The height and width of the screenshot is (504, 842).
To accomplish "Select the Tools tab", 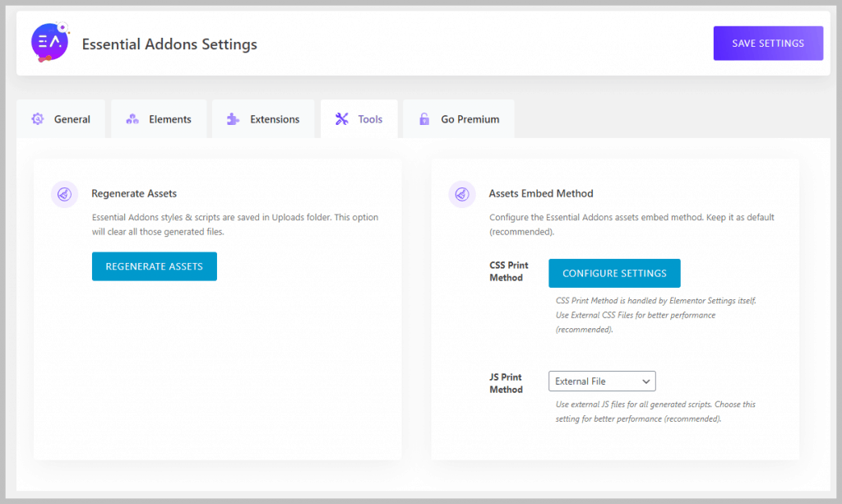I will (x=359, y=119).
